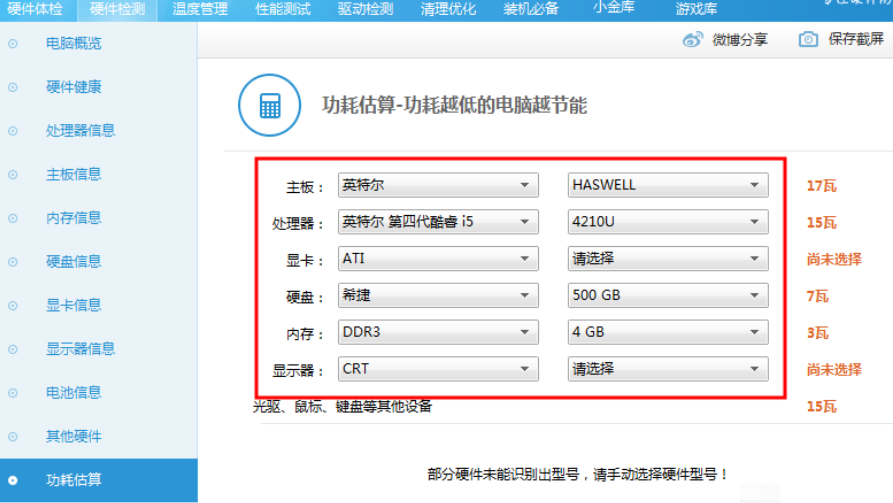Switch to the 清理优化 tab

tap(448, 9)
